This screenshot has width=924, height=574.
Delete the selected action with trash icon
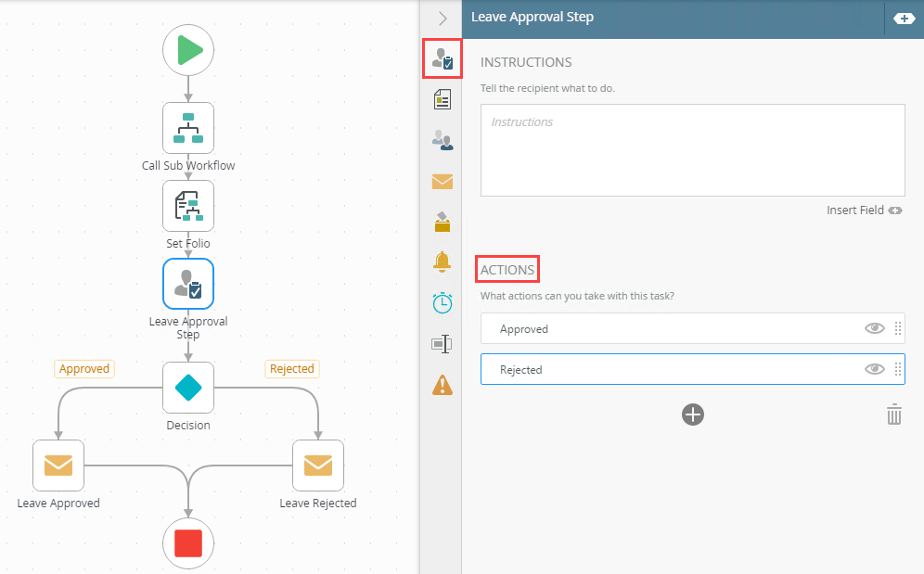tap(894, 415)
